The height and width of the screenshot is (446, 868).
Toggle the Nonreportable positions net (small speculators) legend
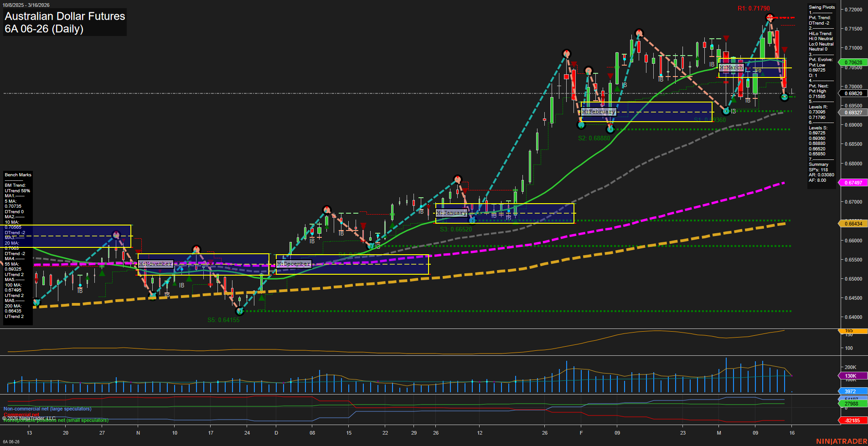[x=56, y=420]
